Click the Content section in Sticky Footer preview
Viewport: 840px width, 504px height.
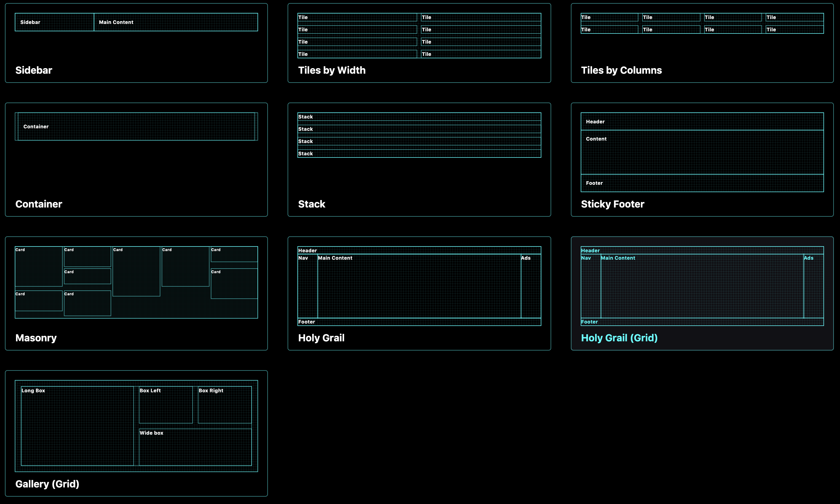(702, 153)
